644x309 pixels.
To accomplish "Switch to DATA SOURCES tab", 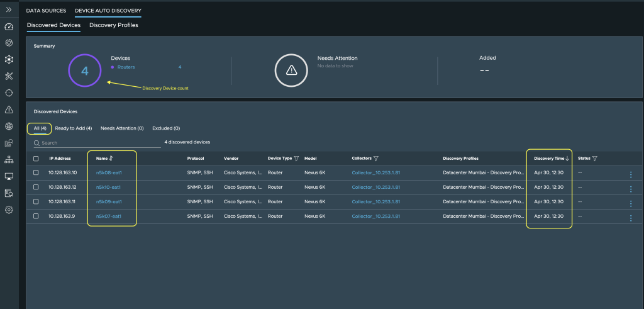I will pos(46,11).
